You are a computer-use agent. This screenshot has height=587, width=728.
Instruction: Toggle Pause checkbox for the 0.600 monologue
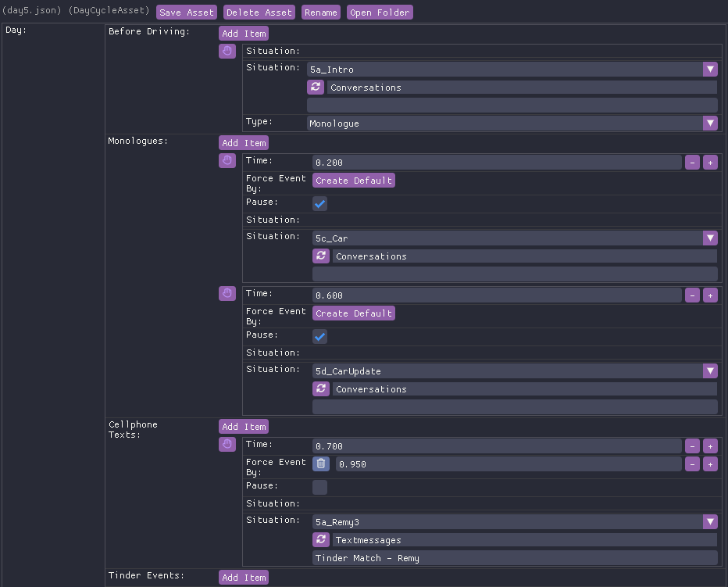[320, 337]
